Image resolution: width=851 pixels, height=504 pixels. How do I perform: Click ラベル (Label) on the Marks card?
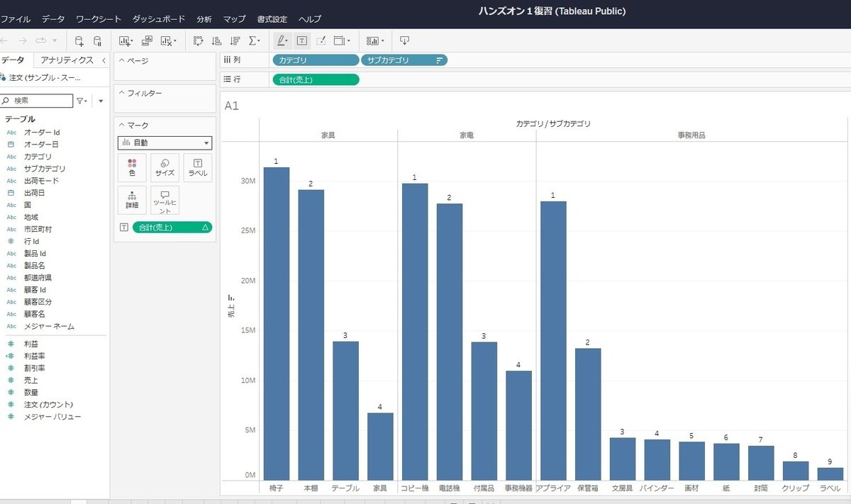pyautogui.click(x=197, y=167)
